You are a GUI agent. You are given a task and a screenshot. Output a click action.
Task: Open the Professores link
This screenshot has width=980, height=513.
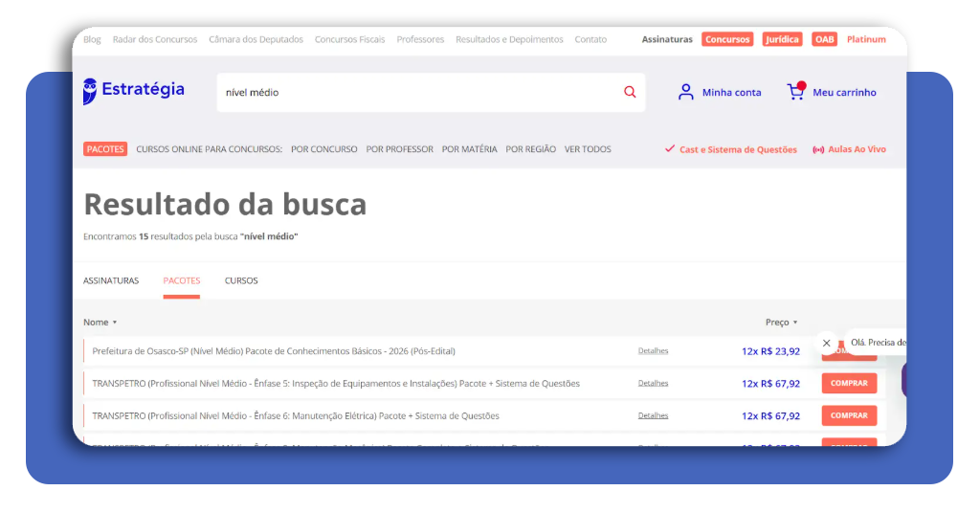(x=420, y=39)
